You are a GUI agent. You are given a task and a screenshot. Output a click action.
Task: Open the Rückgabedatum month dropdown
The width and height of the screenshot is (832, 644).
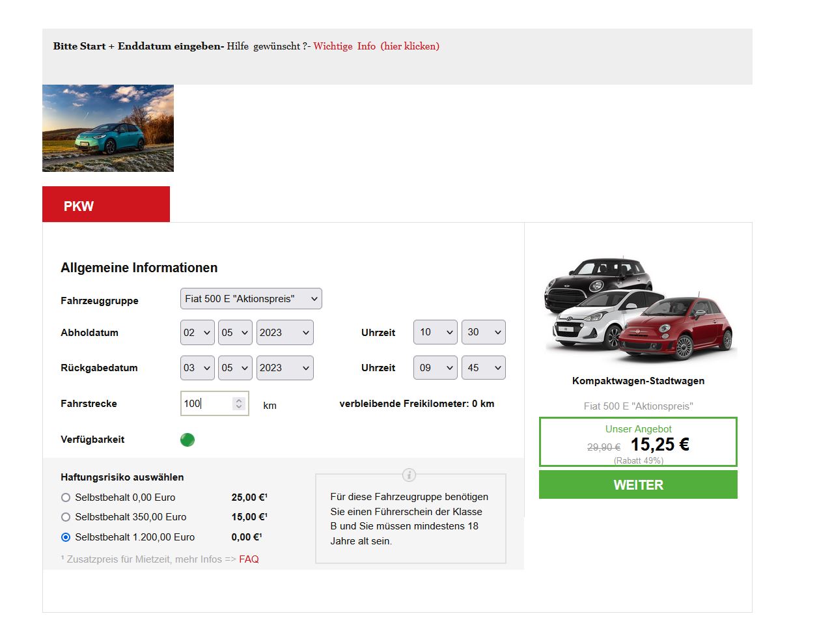(x=235, y=368)
